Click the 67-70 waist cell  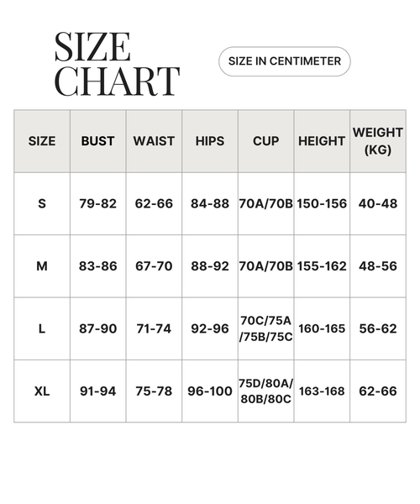(x=154, y=266)
